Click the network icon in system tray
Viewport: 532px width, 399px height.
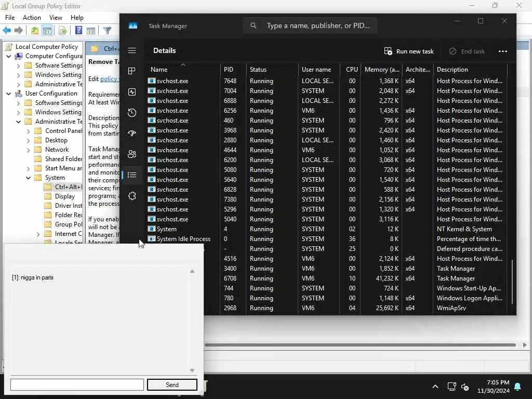[451, 387]
